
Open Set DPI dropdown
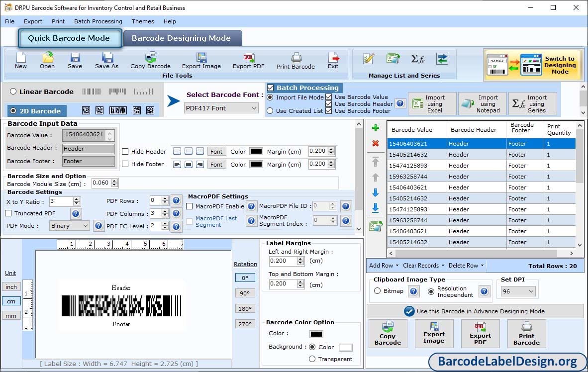pyautogui.click(x=517, y=291)
